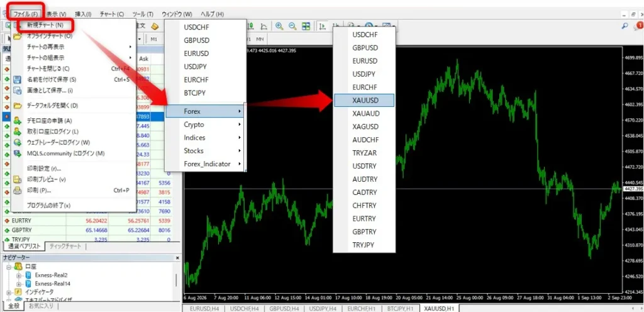Close the Navigator panel
Image resolution: width=644 pixels, height=312 pixels.
tap(177, 258)
